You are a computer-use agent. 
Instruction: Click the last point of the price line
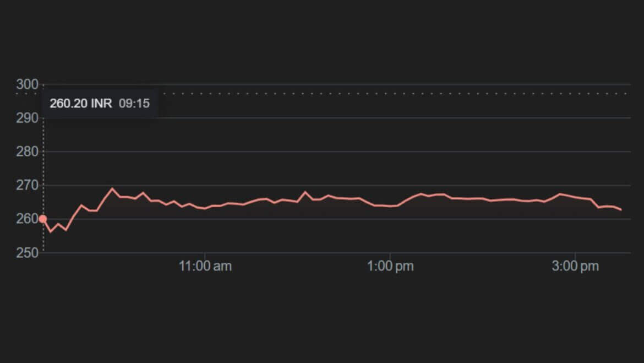[621, 210]
